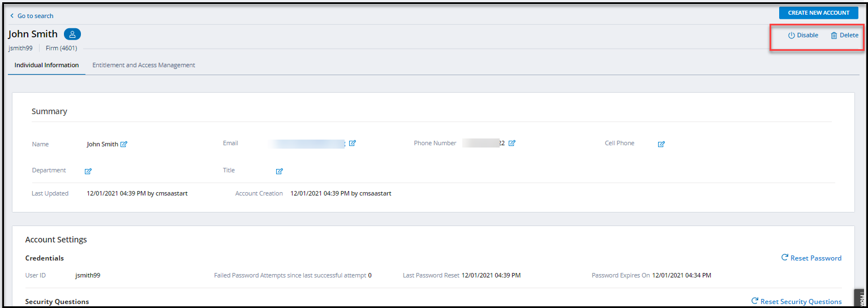Edit the Phone Number field icon

tap(512, 144)
